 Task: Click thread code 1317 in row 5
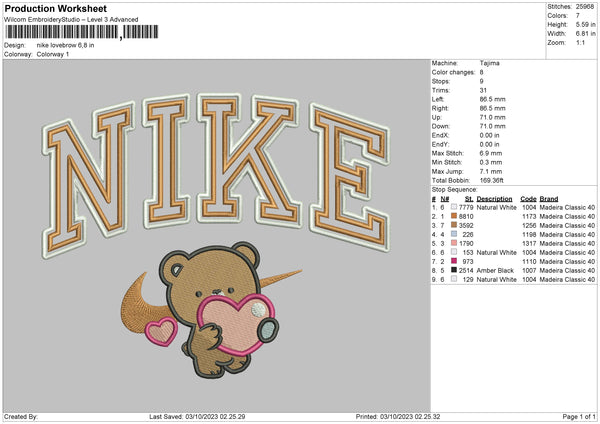click(529, 243)
